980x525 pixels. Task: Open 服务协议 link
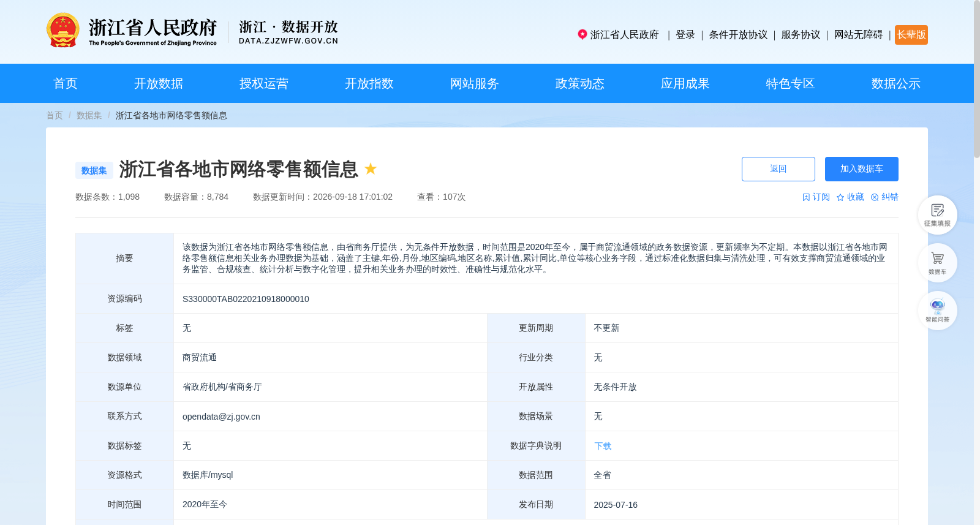pos(801,35)
